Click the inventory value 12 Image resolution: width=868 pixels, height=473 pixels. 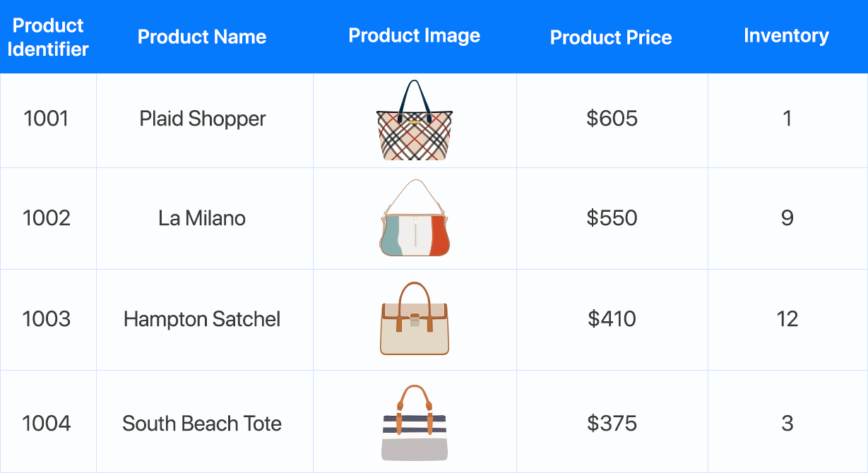[x=787, y=319]
